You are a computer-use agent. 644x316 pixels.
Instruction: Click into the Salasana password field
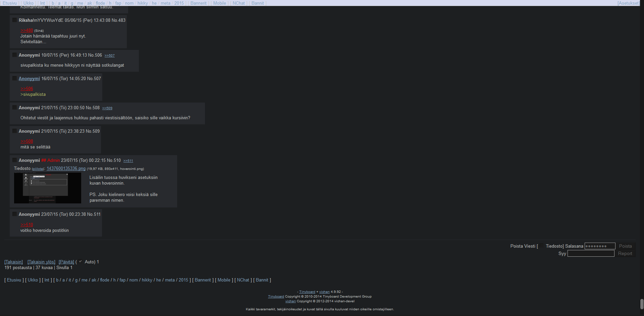[600, 246]
